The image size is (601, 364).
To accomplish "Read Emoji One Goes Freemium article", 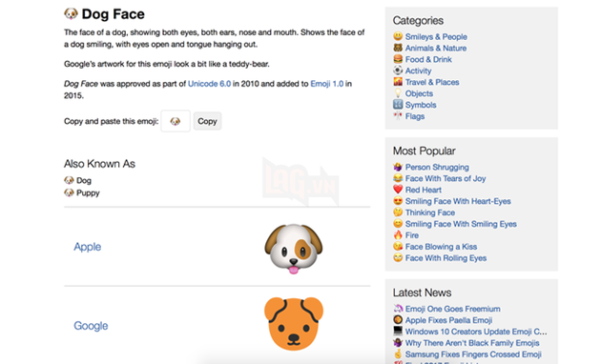I will coord(453,309).
